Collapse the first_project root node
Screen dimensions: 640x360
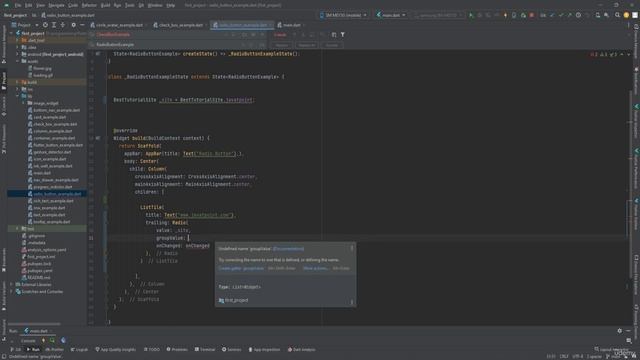pos(12,33)
